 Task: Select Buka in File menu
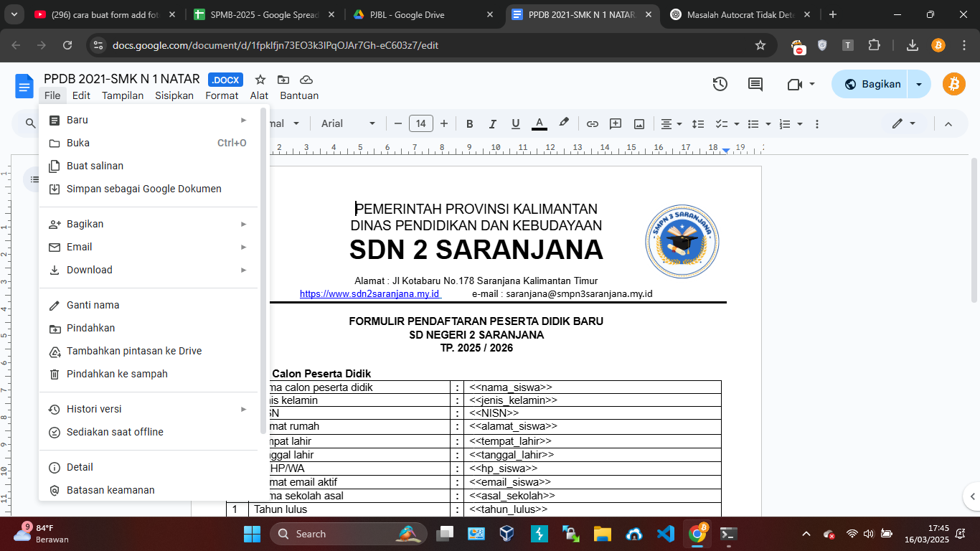(149, 143)
